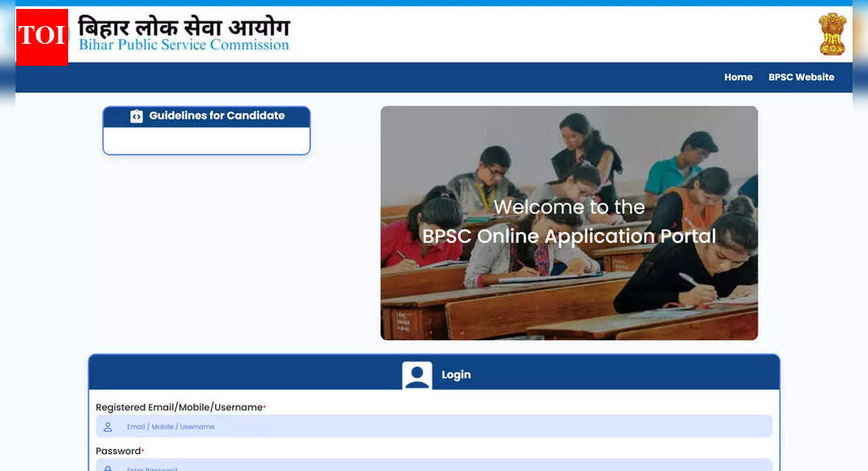Click the Guidelines for Candidate button
Image resolution: width=868 pixels, height=471 pixels.
coord(206,115)
